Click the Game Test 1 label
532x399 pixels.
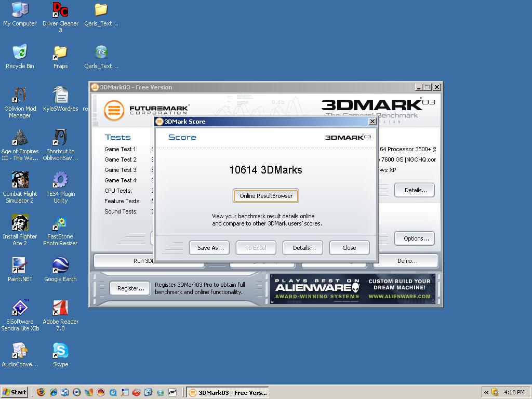(x=121, y=149)
